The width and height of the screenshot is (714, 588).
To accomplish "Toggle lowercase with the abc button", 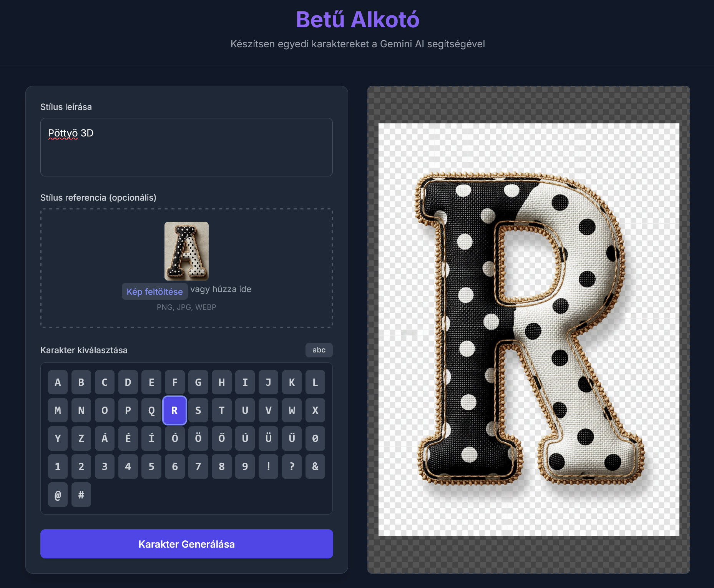I will click(319, 350).
